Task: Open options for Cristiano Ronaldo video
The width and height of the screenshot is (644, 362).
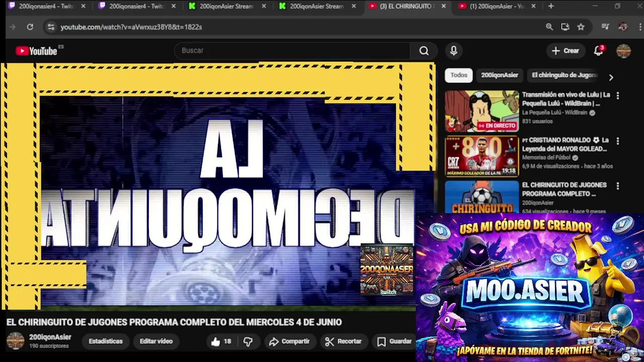Action: [618, 141]
